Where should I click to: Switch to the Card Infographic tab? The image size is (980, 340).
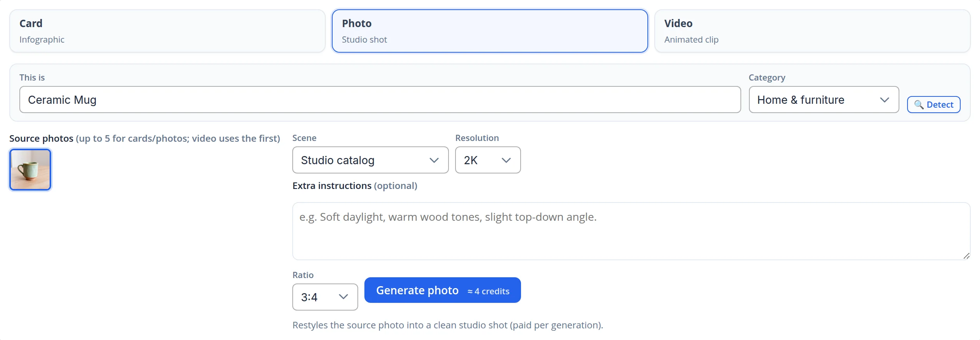tap(167, 31)
